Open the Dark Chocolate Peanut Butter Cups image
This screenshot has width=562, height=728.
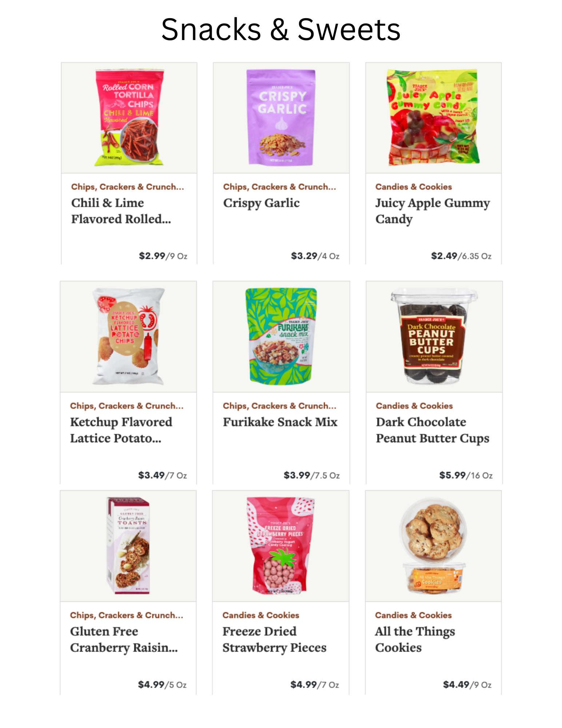click(x=434, y=336)
